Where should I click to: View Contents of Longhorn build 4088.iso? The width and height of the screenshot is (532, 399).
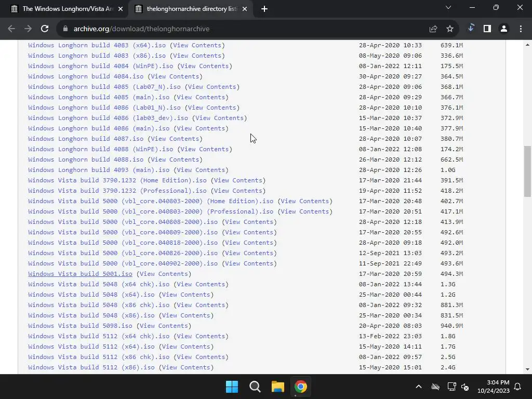(x=175, y=159)
